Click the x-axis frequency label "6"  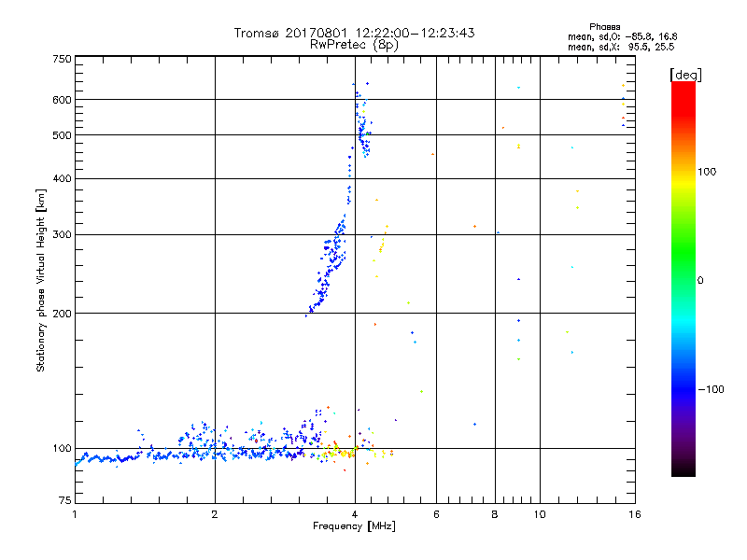pyautogui.click(x=436, y=514)
